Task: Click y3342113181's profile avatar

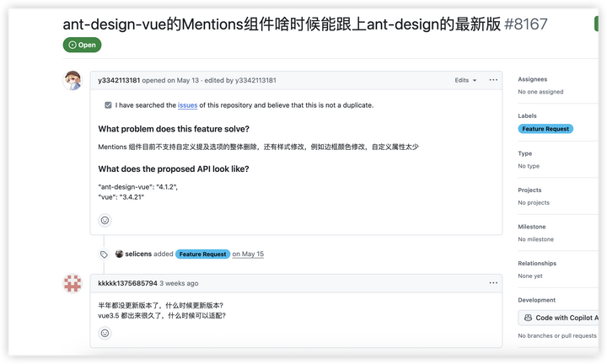Action: coord(73,80)
